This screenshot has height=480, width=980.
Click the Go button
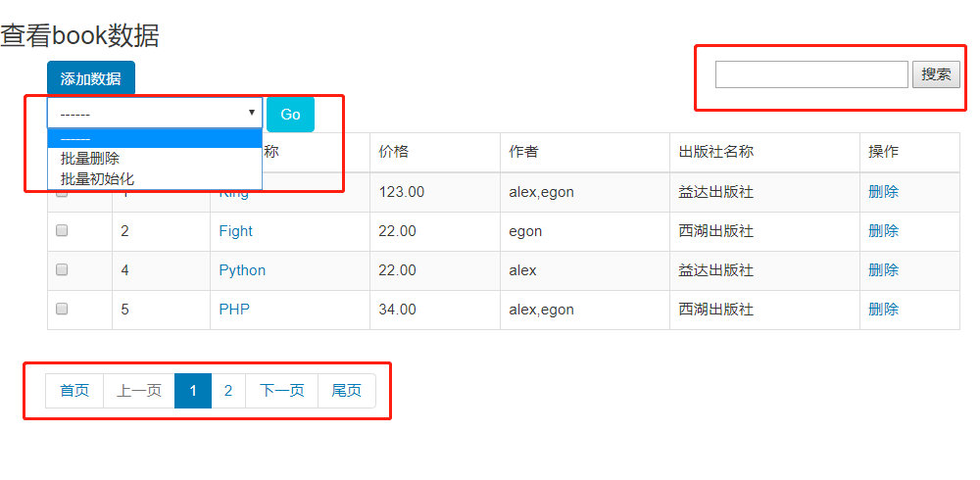click(x=291, y=115)
